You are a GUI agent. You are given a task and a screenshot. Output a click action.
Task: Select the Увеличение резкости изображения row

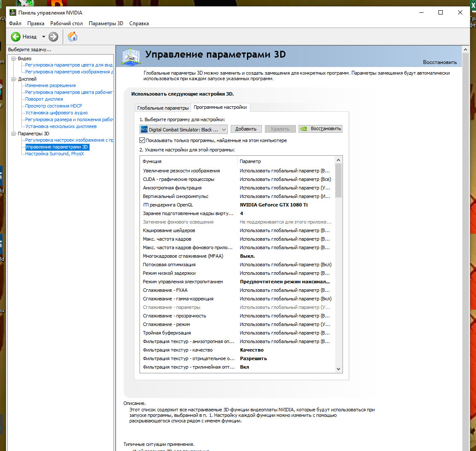click(238, 171)
